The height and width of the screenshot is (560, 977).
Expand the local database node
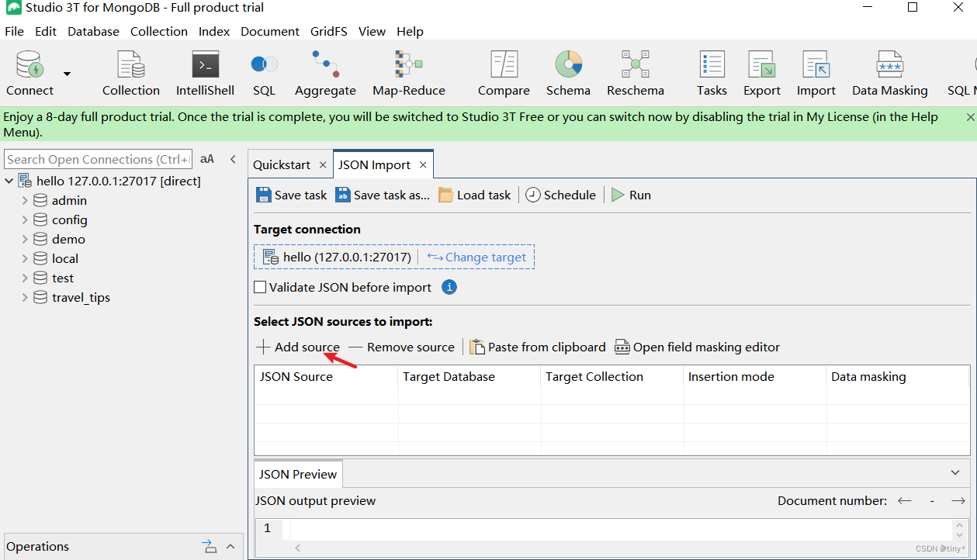pos(25,258)
